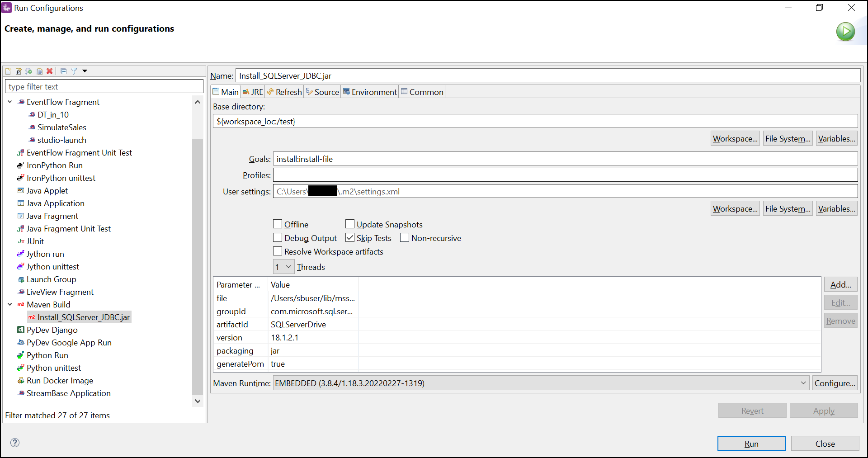
Task: Collapse all configuration tree nodes
Action: point(63,71)
